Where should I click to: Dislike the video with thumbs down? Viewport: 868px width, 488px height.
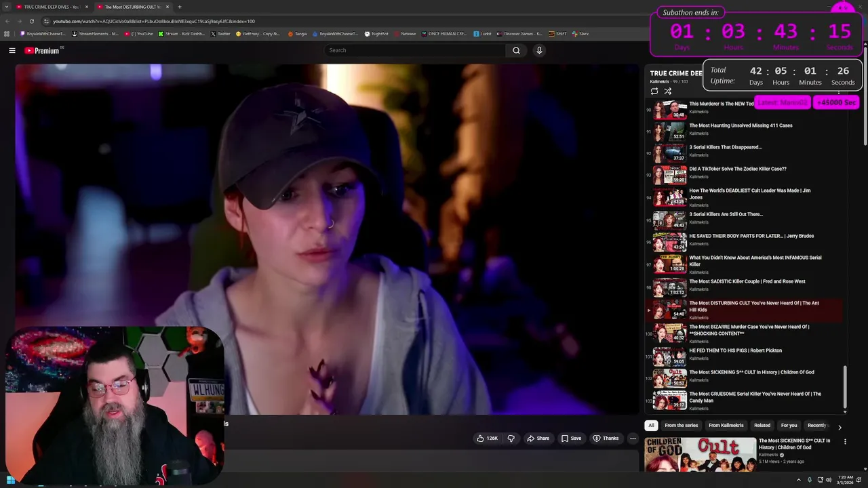[x=511, y=439]
